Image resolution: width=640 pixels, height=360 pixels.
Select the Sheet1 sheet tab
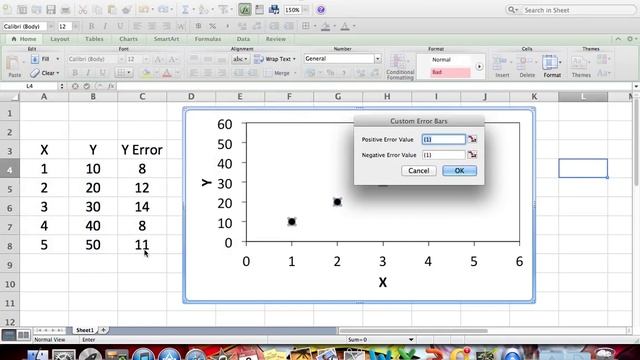pos(84,330)
